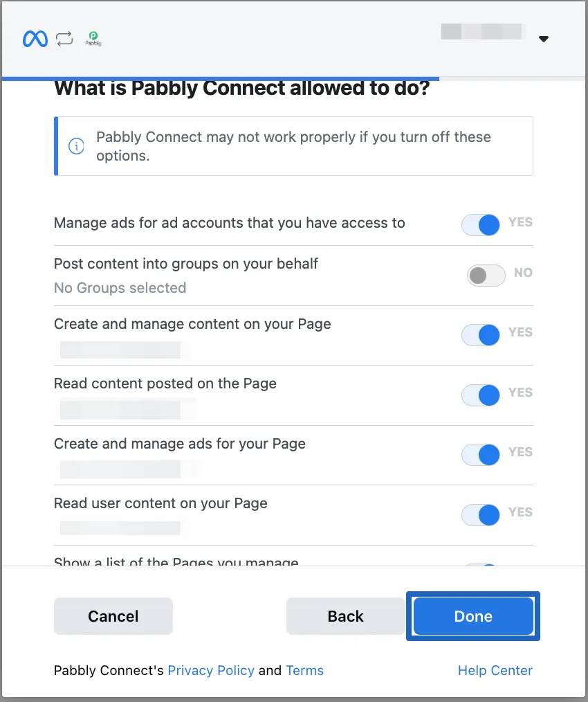
Task: Click the sync arrows icon
Action: click(x=64, y=39)
